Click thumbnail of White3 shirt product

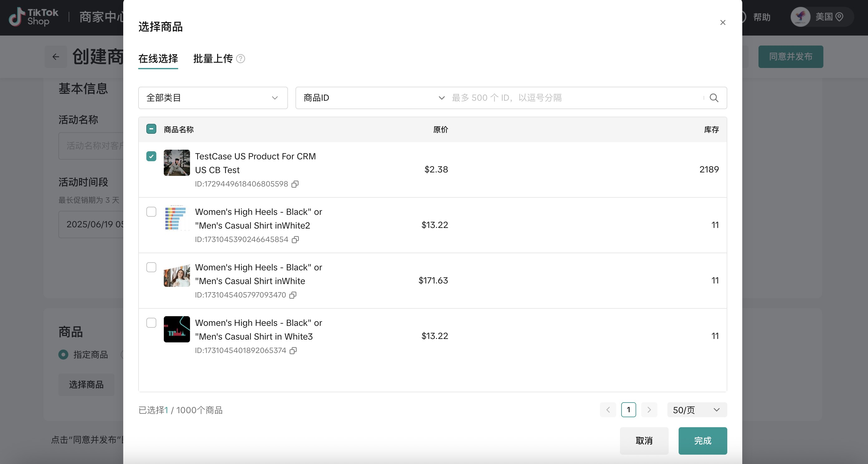(177, 329)
